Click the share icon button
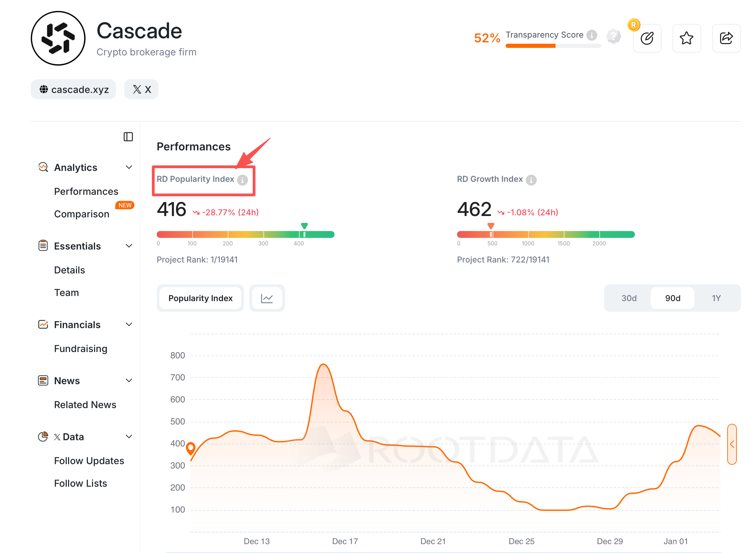 (726, 38)
